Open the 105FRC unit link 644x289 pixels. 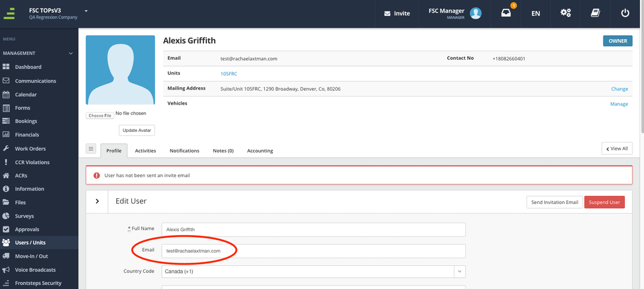(x=229, y=74)
